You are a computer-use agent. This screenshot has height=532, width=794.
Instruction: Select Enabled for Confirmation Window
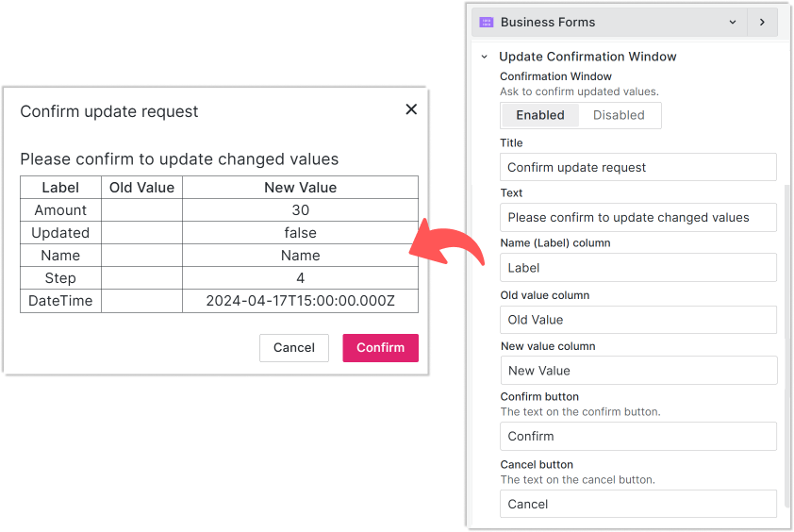tap(540, 115)
